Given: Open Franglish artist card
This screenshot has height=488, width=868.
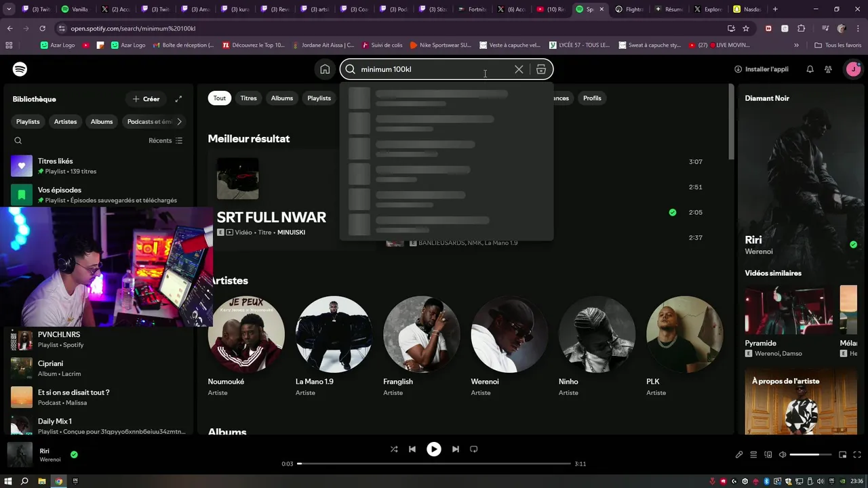Looking at the screenshot, I should point(421,347).
